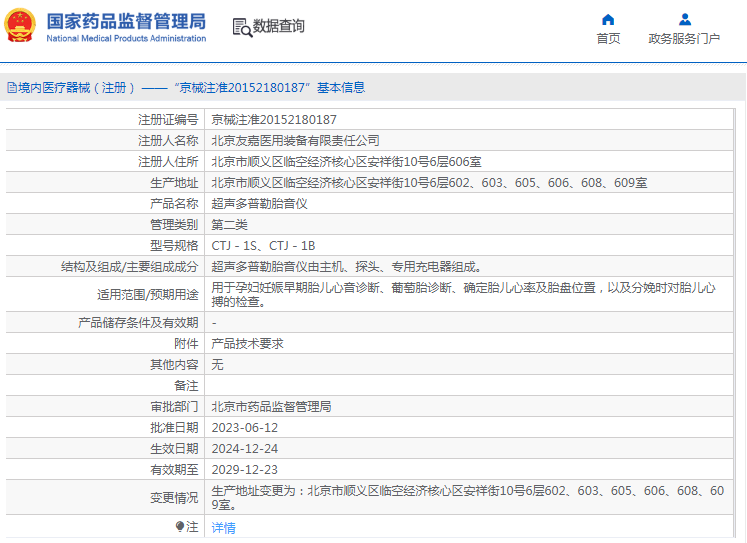Click the 生产地址 row label
The image size is (747, 543).
point(174,182)
